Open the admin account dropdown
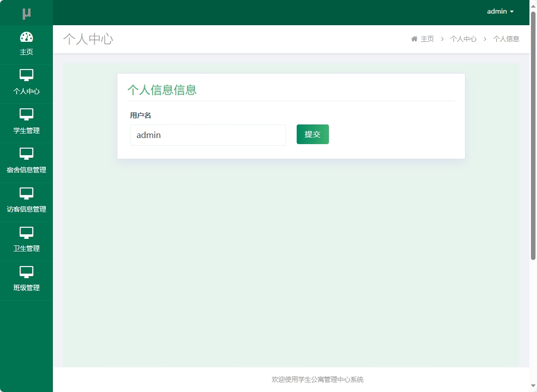Screen dimensions: 537x392 click(x=496, y=11)
